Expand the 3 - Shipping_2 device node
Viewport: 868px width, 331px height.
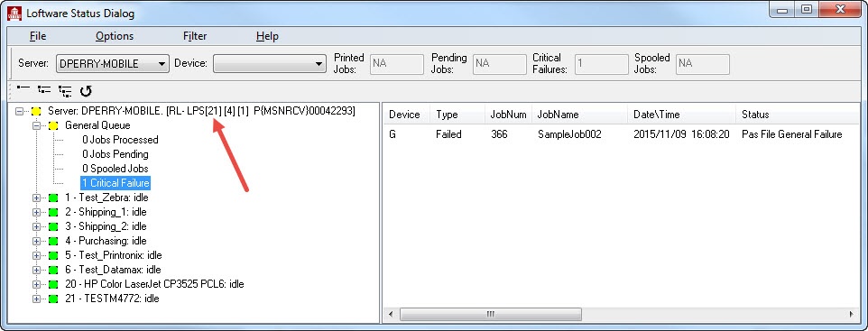tap(36, 226)
